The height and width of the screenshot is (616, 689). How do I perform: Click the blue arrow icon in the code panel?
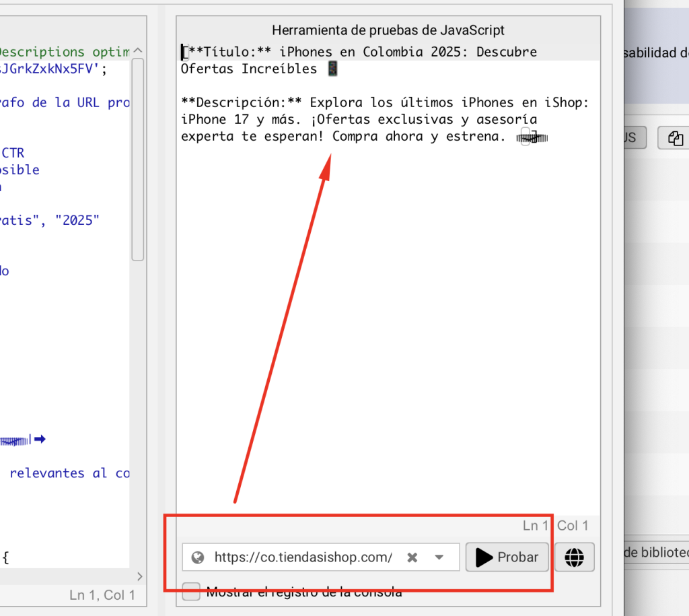pyautogui.click(x=40, y=440)
